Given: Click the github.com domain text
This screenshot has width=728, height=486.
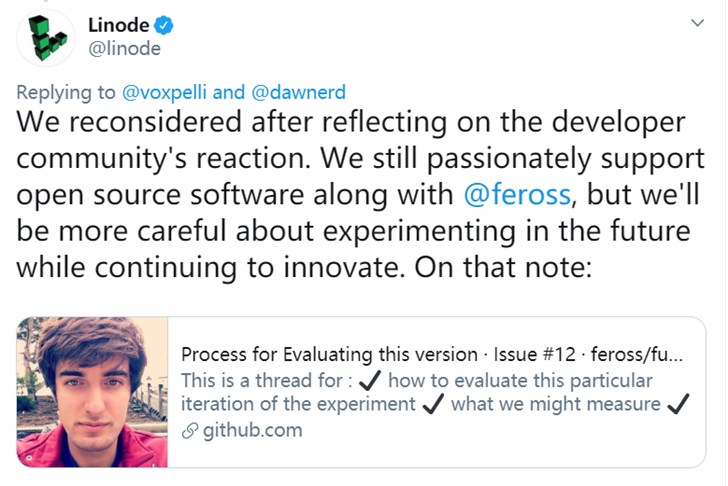Looking at the screenshot, I should (251, 431).
